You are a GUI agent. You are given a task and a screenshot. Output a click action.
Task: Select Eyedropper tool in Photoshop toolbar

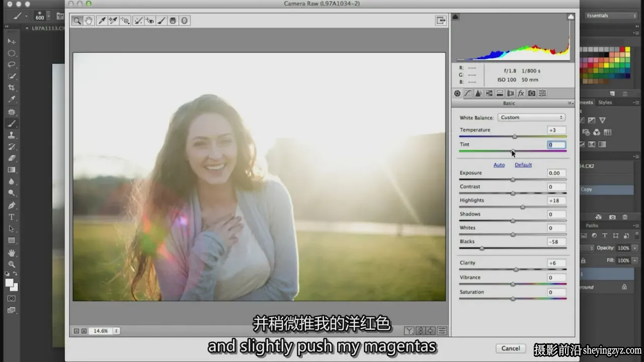[11, 99]
